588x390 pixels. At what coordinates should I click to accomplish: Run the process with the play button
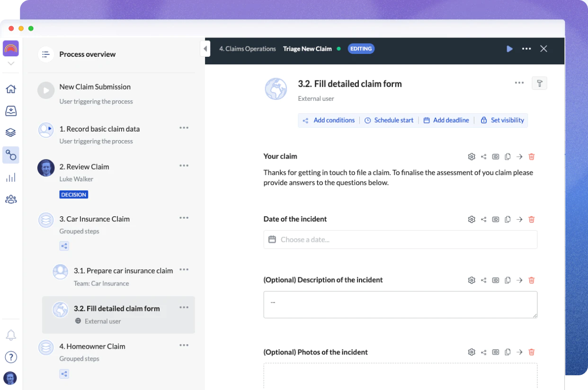pos(509,49)
